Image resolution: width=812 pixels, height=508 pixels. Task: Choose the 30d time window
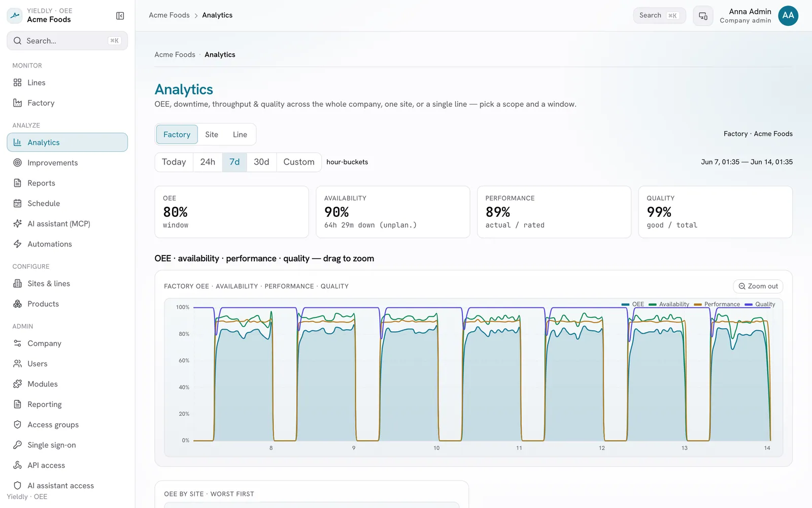261,162
